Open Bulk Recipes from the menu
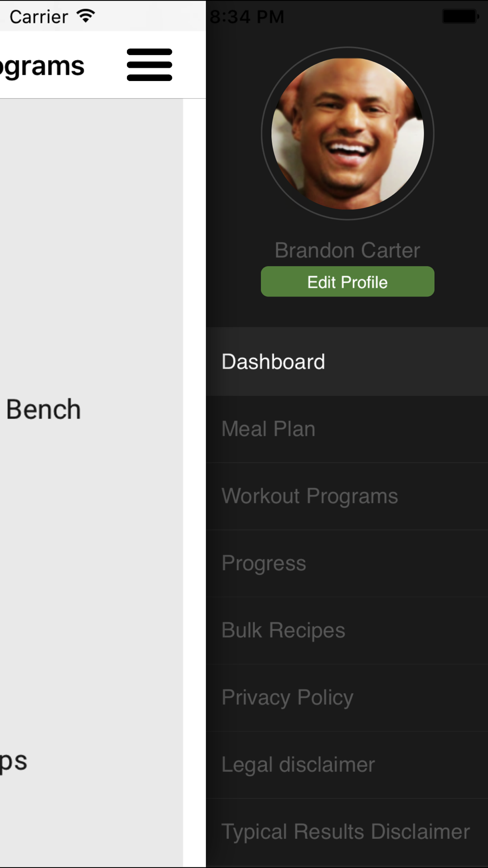Viewport: 488px width, 868px height. tap(347, 631)
